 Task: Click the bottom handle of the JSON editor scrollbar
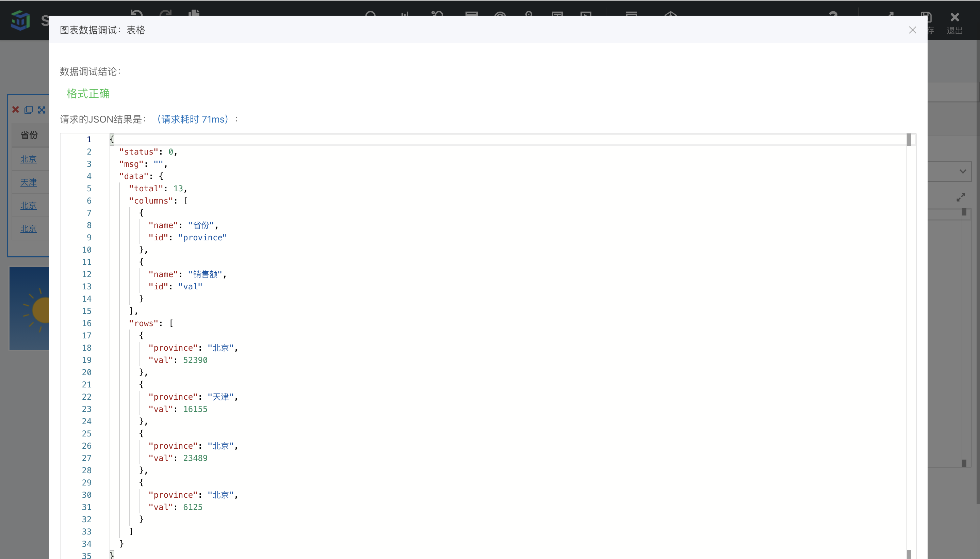pos(909,554)
